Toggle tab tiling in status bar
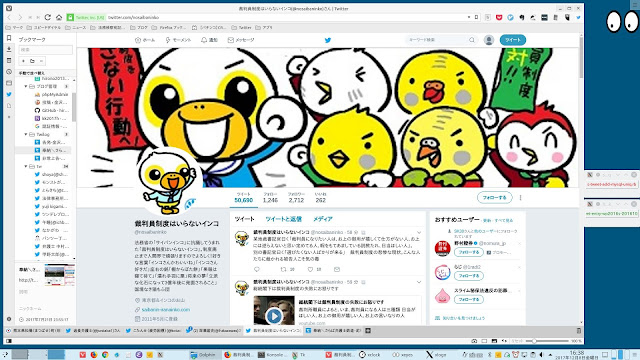Image resolution: width=640 pixels, height=360 pixels. pos(484,341)
